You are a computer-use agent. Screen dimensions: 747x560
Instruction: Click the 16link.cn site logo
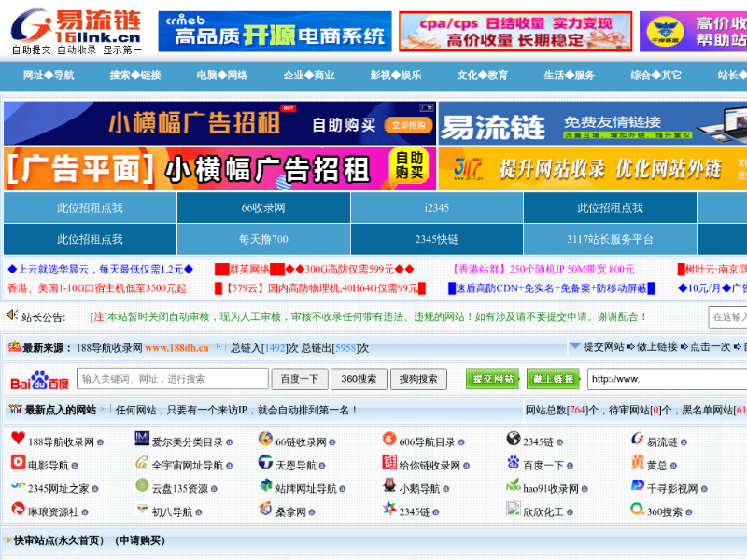click(77, 32)
